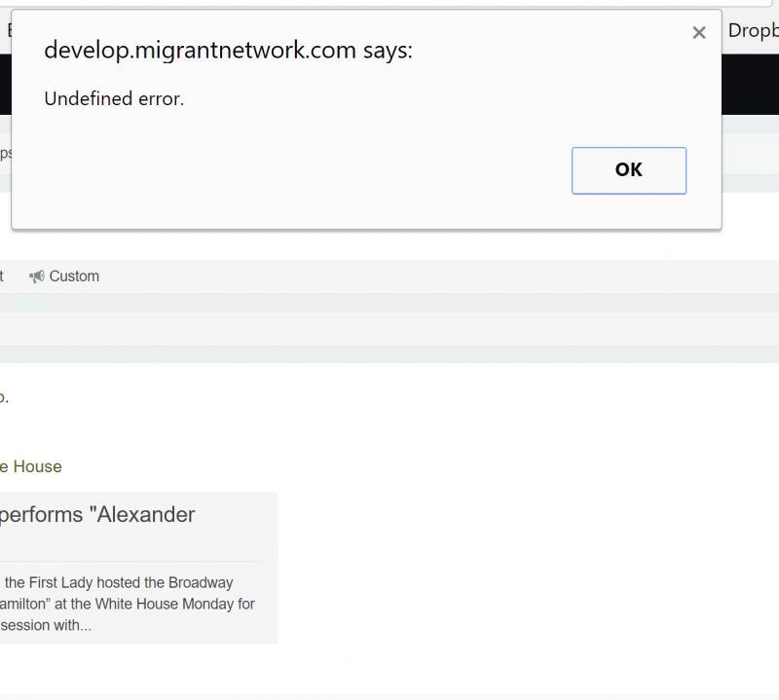Click the article excerpt about the First Lady
Viewport: 779px width, 700px height.
[x=128, y=604]
